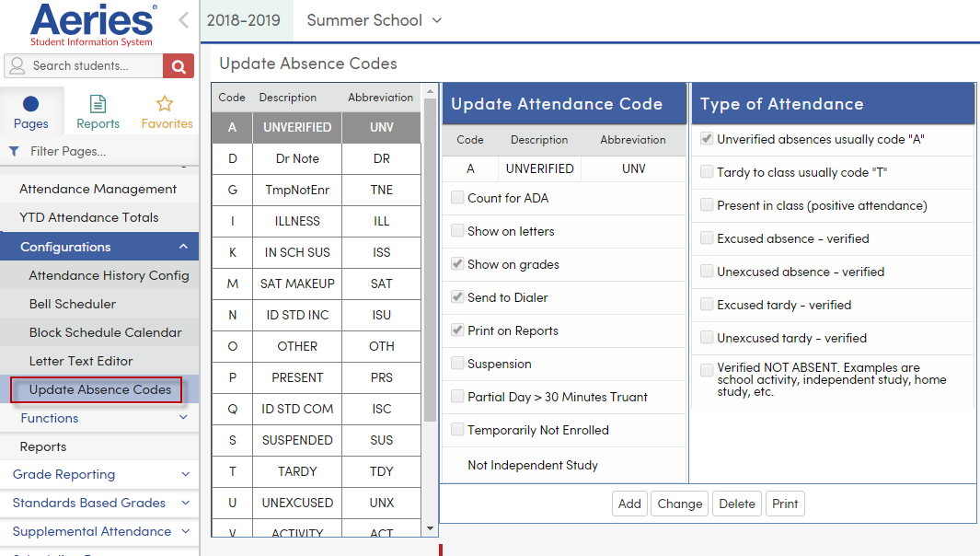Viewport: 980px width, 556px height.
Task: Select the OTHER code row
Action: (x=317, y=346)
